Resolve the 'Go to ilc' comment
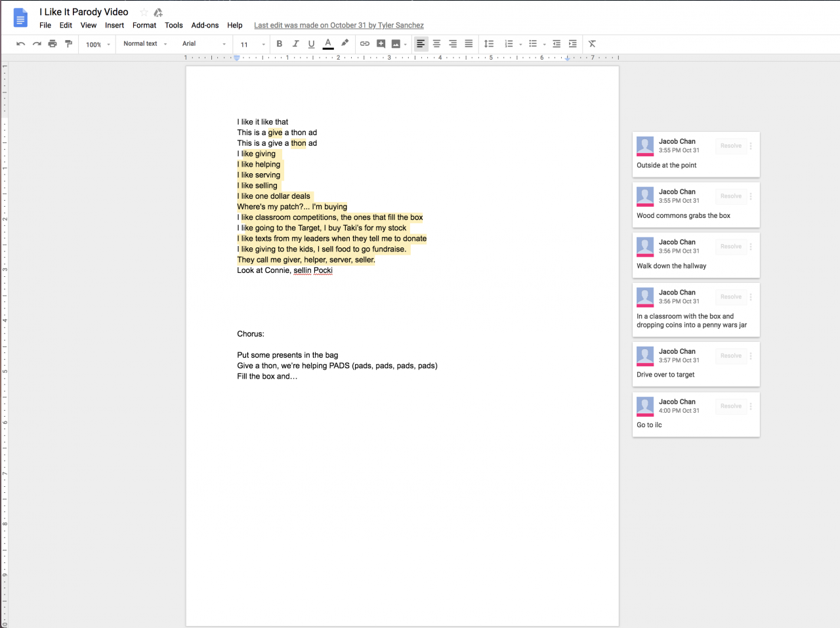Screen dimensions: 840x628 (731, 406)
